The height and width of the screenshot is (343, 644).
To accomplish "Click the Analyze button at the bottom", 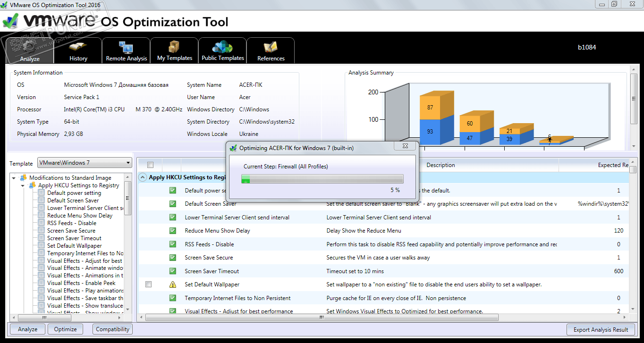I will (x=27, y=329).
